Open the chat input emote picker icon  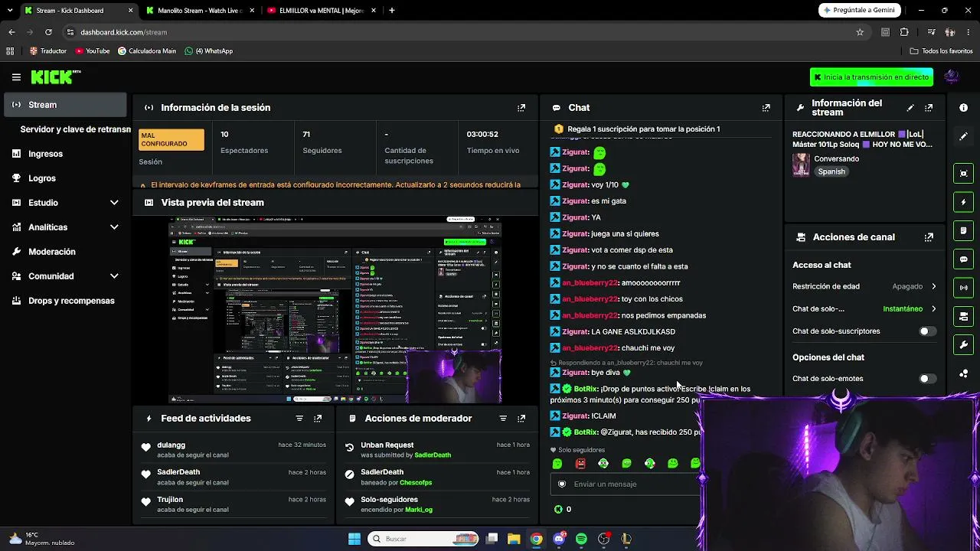coord(562,484)
